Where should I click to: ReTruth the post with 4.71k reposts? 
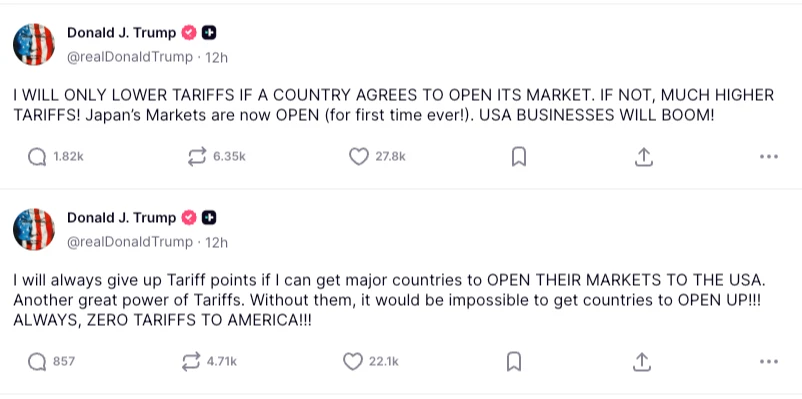click(191, 362)
